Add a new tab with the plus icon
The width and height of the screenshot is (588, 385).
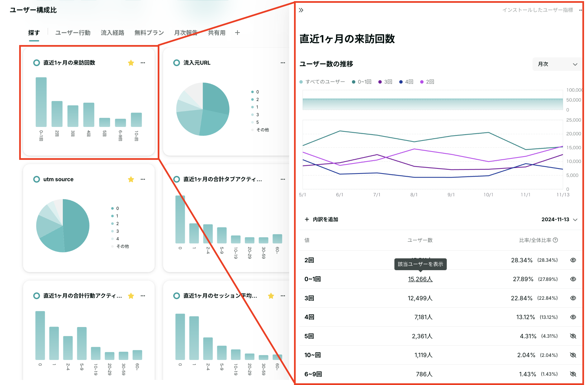237,33
